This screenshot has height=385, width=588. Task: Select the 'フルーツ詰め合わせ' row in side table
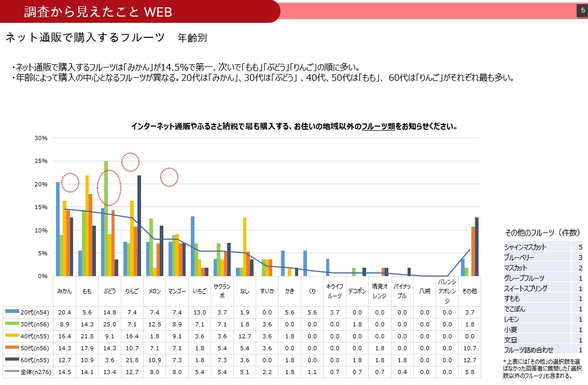coord(542,350)
